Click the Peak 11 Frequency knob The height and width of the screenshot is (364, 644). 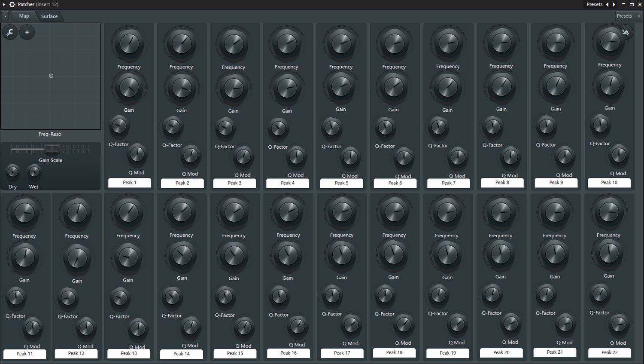(24, 213)
